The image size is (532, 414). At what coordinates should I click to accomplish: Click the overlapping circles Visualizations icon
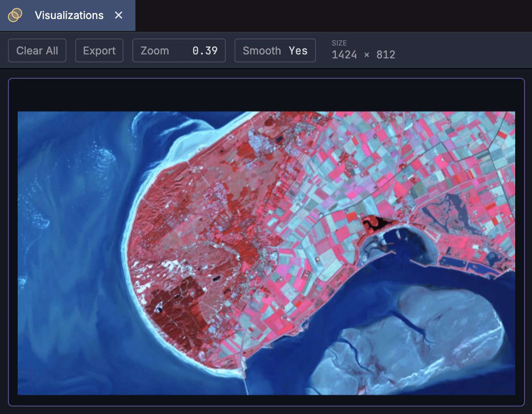(15, 15)
